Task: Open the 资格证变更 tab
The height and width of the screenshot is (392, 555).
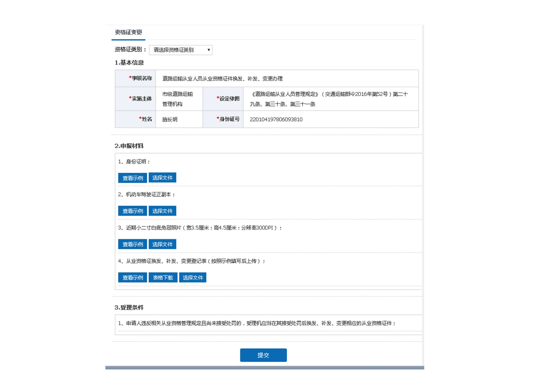Action: [128, 32]
